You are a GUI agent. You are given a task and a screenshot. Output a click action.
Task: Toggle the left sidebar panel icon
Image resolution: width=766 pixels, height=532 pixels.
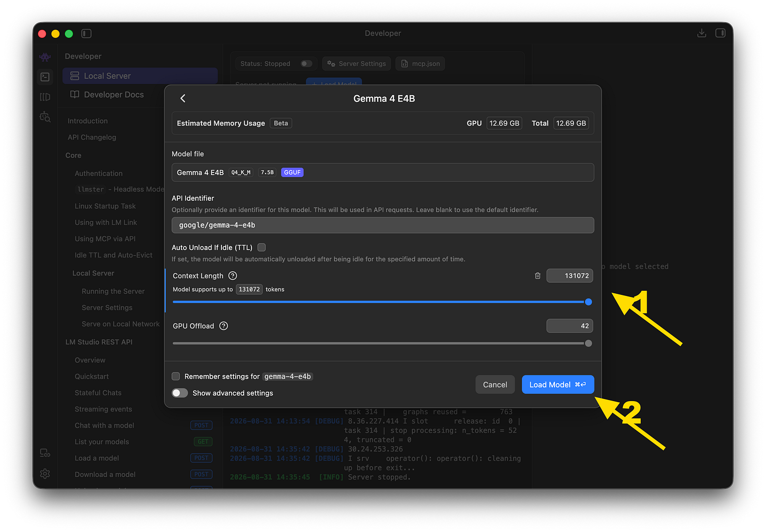[87, 34]
